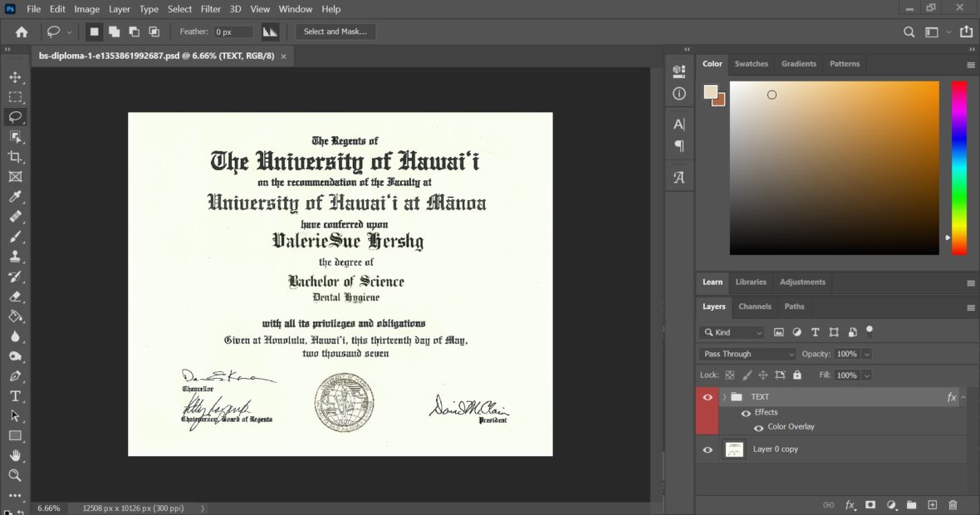Screen dimensions: 980x515
Task: Open the Glyphs panel icon
Action: pos(679,178)
